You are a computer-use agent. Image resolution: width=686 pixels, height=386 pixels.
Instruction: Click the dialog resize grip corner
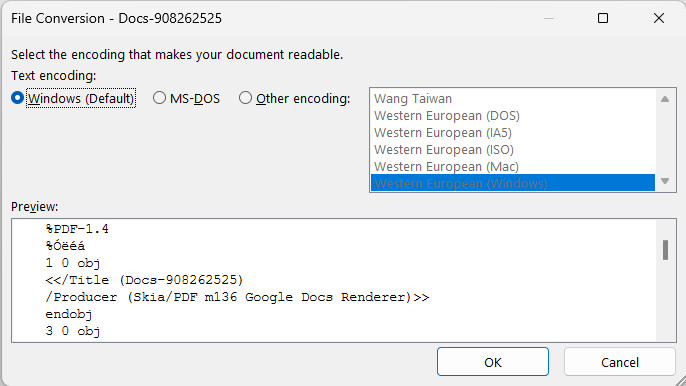(x=681, y=381)
